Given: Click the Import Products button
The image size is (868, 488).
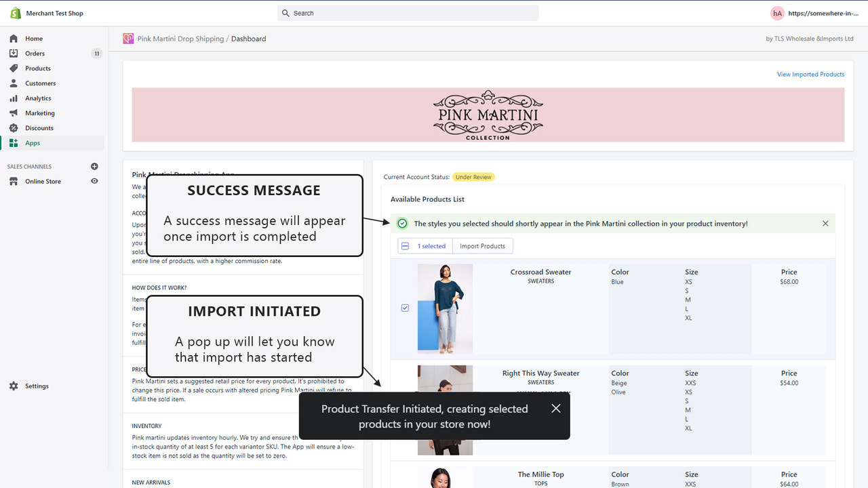Looking at the screenshot, I should (x=482, y=245).
